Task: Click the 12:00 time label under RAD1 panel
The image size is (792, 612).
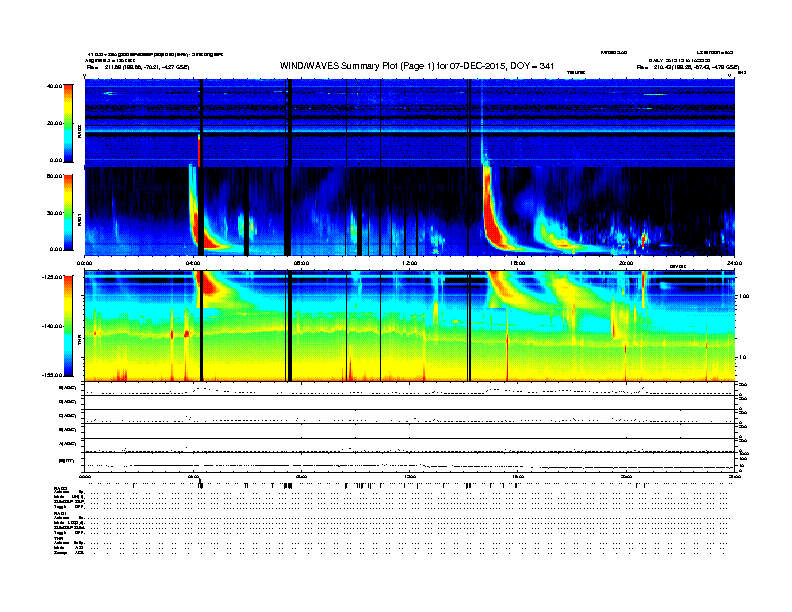Action: click(410, 263)
